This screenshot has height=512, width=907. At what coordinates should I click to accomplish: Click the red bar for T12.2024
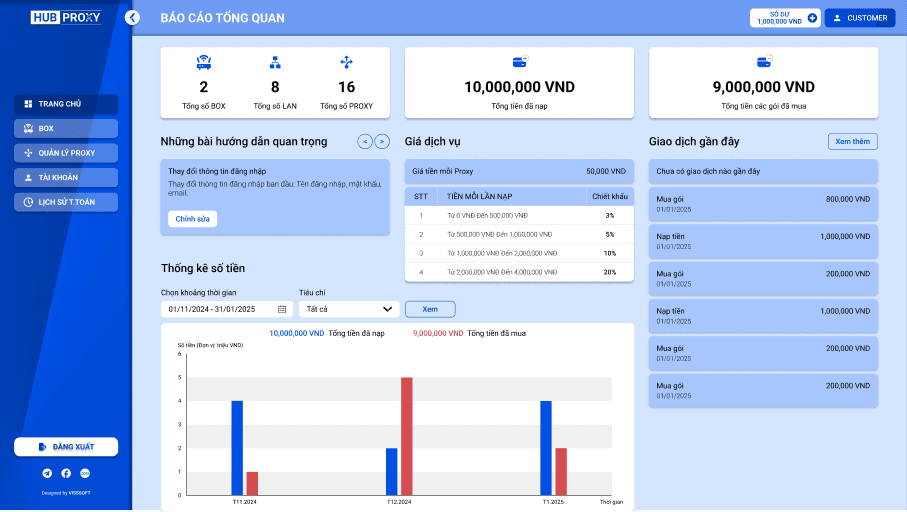(407, 436)
